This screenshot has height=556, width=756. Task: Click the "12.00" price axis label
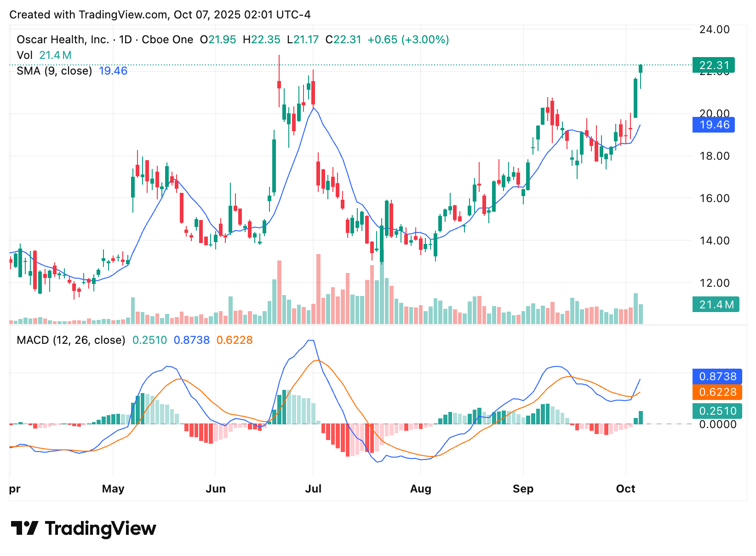coord(715,283)
